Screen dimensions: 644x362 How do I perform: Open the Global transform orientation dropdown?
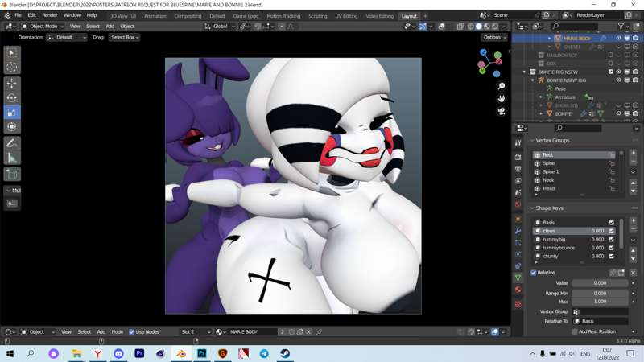[x=220, y=27]
